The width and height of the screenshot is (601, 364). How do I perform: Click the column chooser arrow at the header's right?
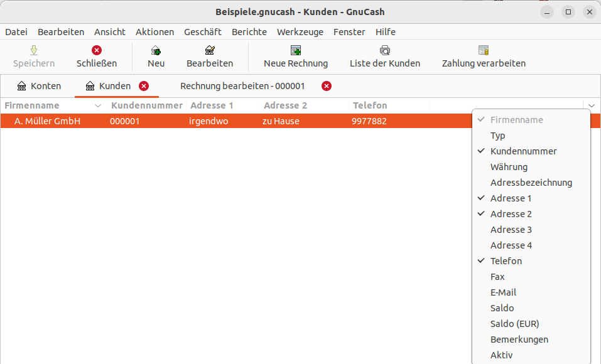pyautogui.click(x=592, y=106)
